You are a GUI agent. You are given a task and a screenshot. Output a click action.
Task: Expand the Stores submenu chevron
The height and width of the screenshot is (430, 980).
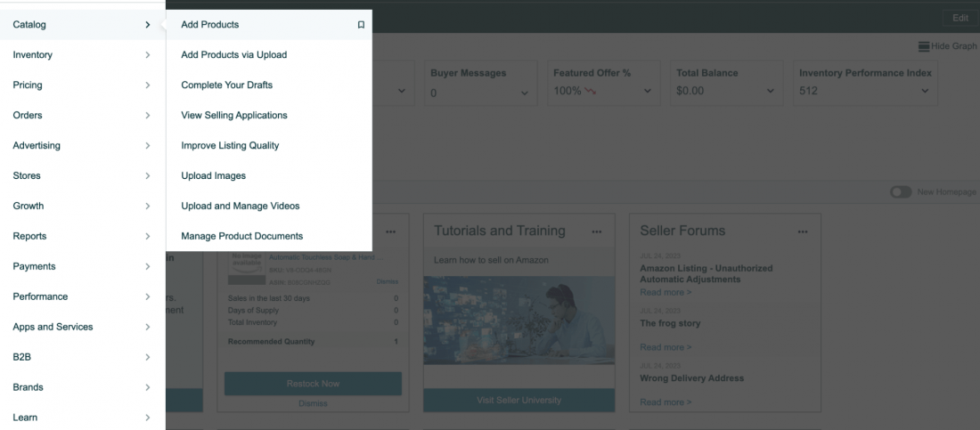(148, 175)
